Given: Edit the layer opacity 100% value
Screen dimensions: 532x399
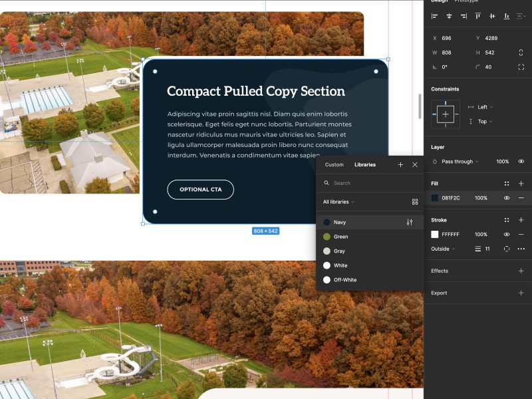Looking at the screenshot, I should point(503,162).
